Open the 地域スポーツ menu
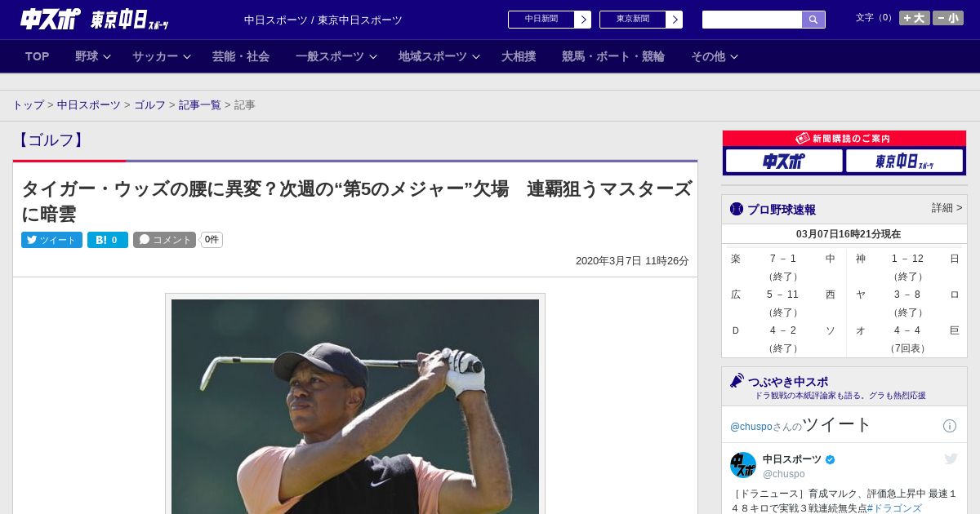This screenshot has height=514, width=980. [x=433, y=56]
